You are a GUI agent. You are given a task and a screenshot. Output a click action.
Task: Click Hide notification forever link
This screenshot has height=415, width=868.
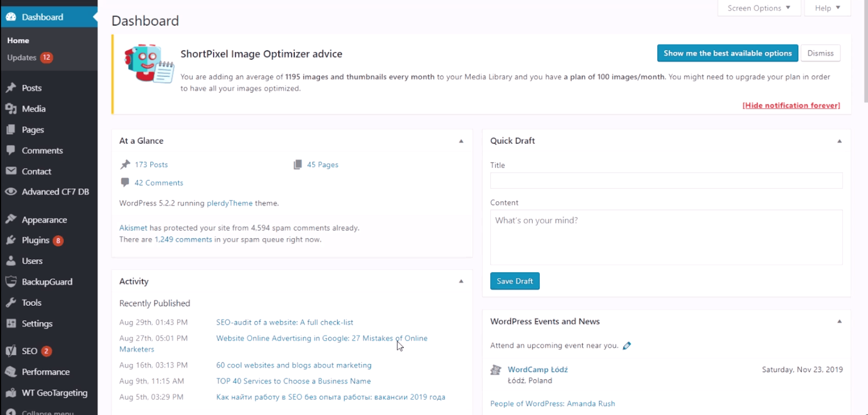click(x=791, y=105)
